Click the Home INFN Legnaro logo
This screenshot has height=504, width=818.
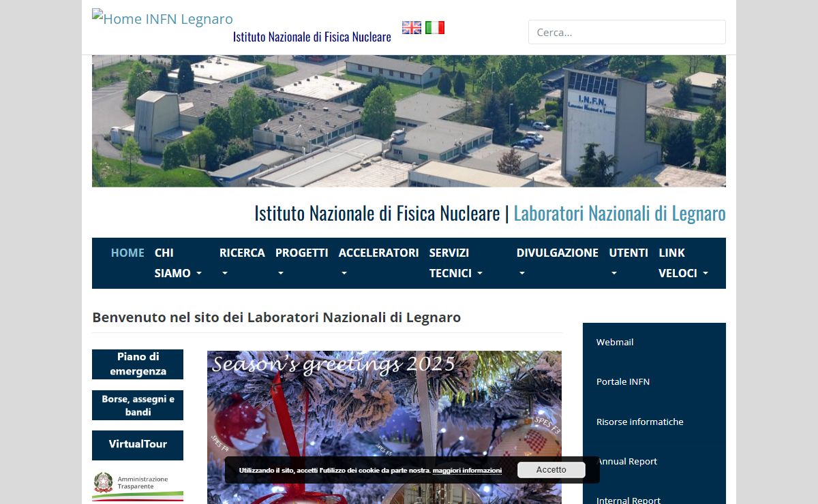(162, 18)
